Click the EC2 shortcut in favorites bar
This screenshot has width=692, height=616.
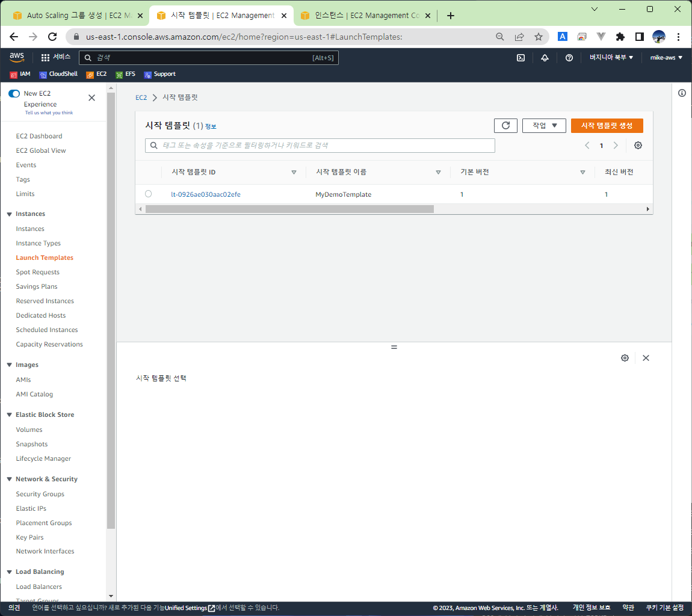click(97, 74)
